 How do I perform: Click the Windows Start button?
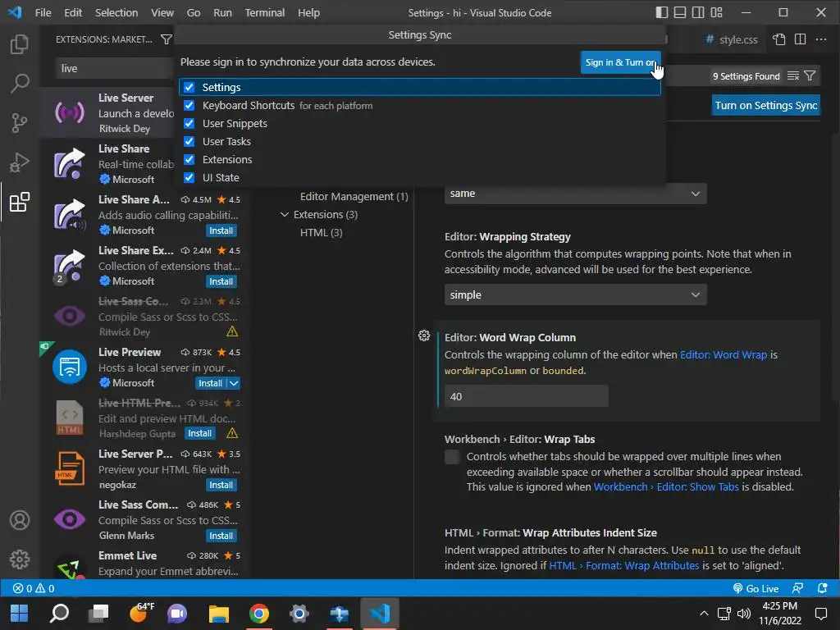tap(20, 614)
